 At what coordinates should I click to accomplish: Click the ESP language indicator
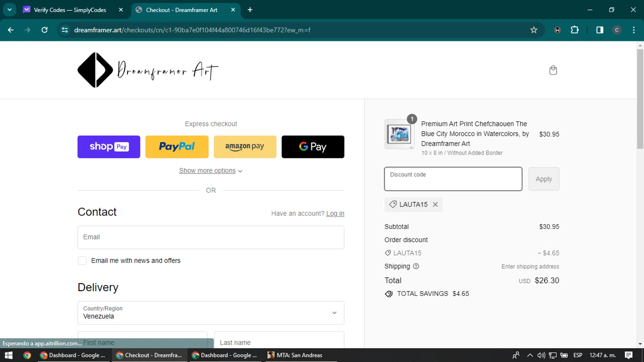578,355
